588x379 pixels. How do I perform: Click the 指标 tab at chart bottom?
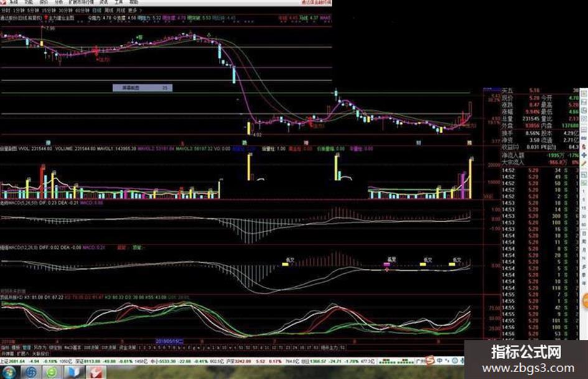5,348
